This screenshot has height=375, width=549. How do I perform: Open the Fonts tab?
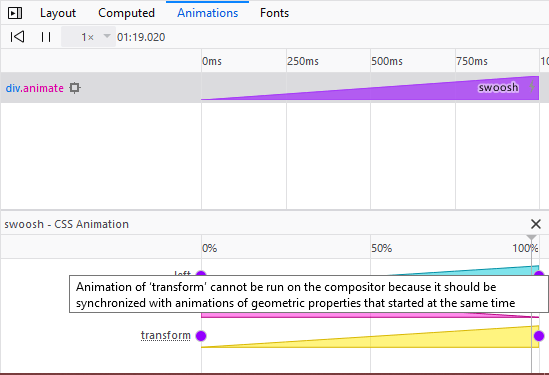click(x=274, y=13)
